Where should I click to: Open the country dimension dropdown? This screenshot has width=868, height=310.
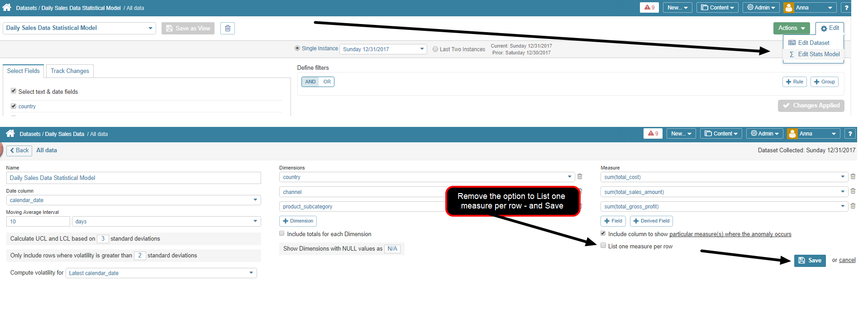[x=427, y=177]
